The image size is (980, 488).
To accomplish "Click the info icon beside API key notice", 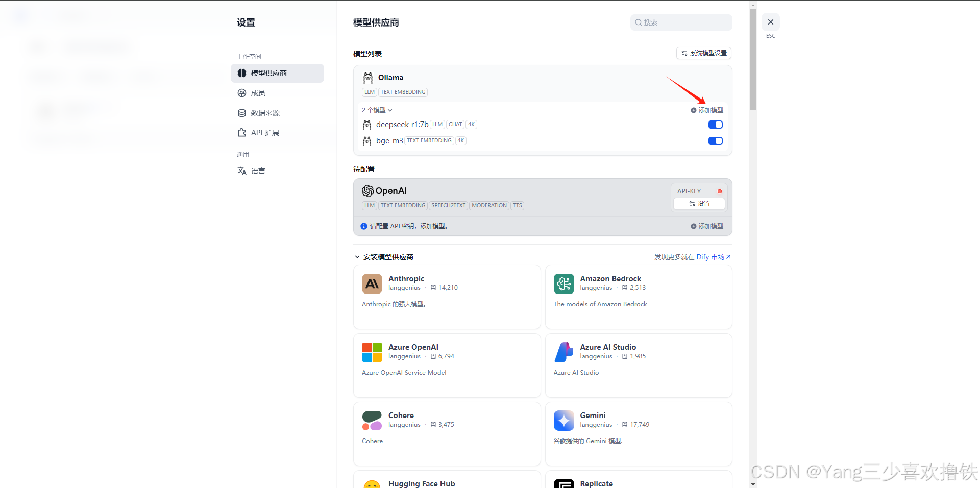I will click(364, 226).
